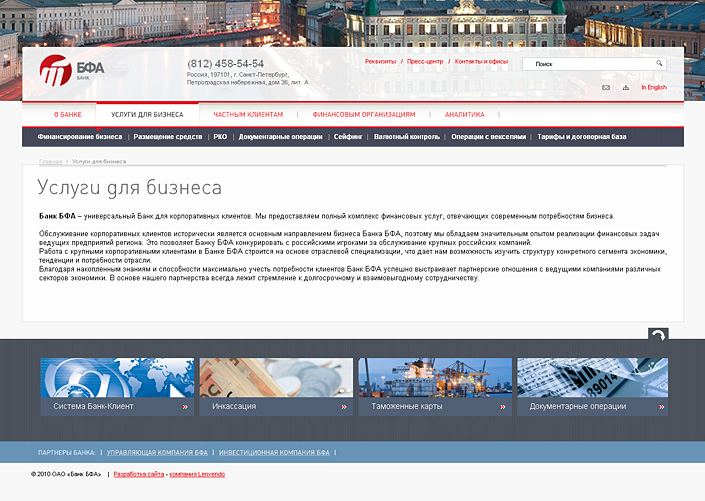Image resolution: width=705 pixels, height=501 pixels.
Task: Open Разработка сайта footer link
Action: 139,474
